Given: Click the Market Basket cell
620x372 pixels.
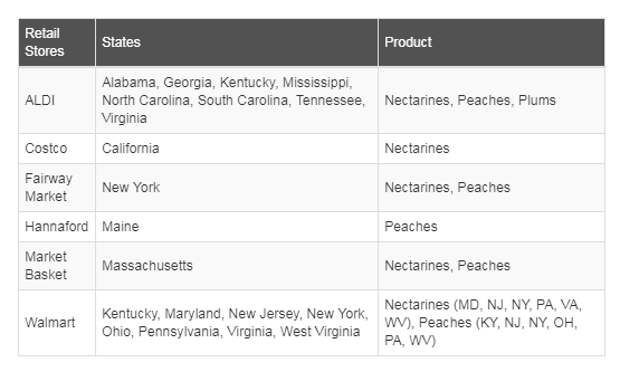Looking at the screenshot, I should (57, 266).
